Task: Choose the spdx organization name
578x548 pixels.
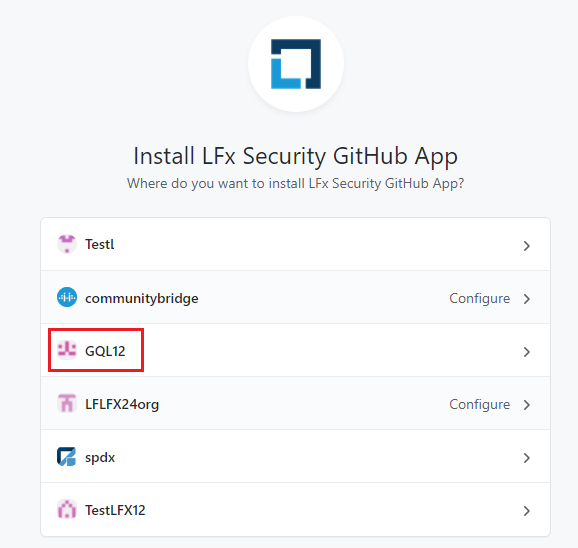Action: pos(100,458)
